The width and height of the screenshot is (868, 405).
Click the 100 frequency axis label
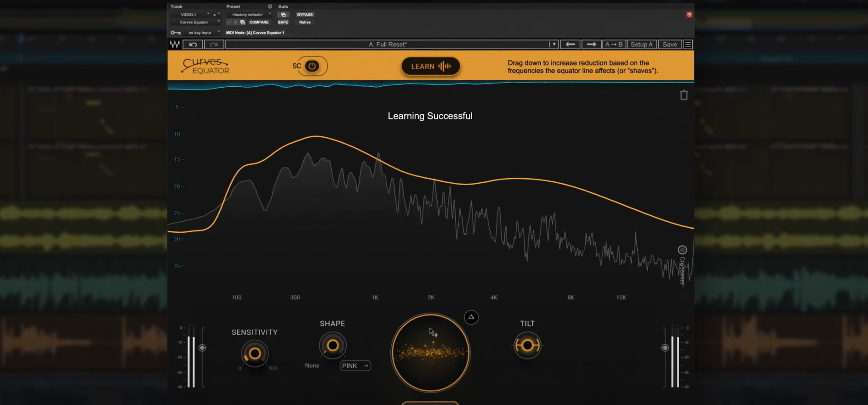236,298
